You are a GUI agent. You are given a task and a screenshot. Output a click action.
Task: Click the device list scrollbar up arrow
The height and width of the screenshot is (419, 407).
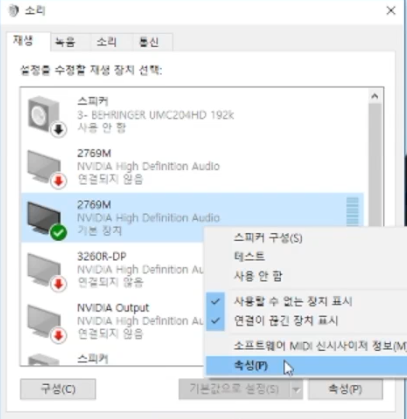click(x=375, y=96)
